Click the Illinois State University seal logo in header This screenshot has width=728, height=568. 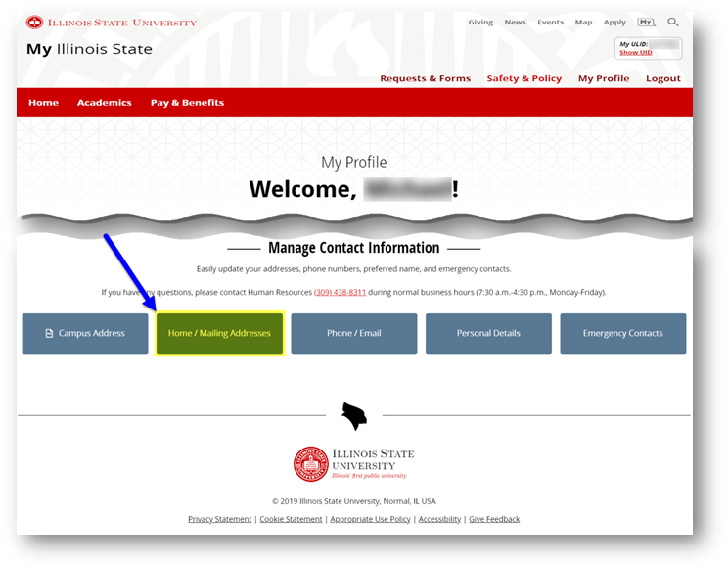[34, 23]
